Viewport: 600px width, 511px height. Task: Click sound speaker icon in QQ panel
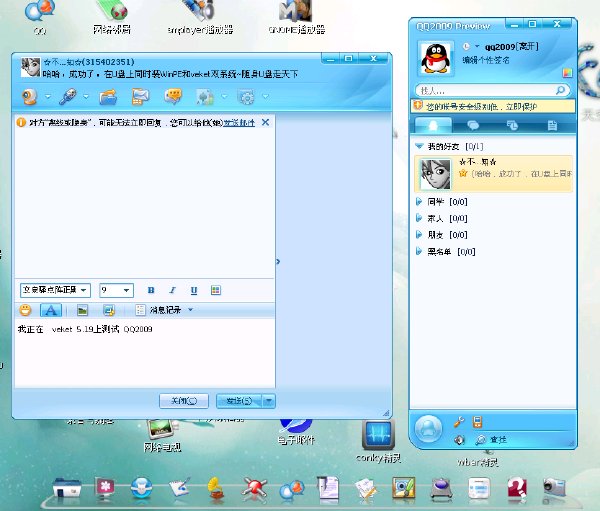[459, 440]
